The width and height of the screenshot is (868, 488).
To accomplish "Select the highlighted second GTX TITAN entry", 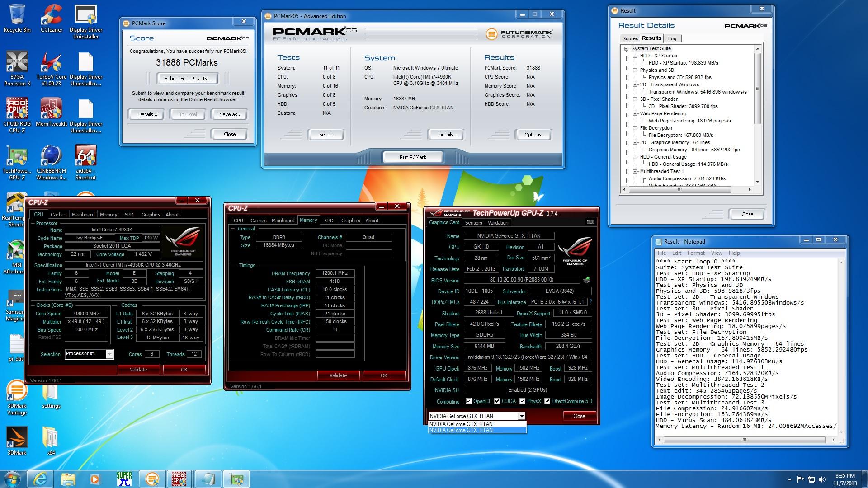I will click(x=477, y=430).
